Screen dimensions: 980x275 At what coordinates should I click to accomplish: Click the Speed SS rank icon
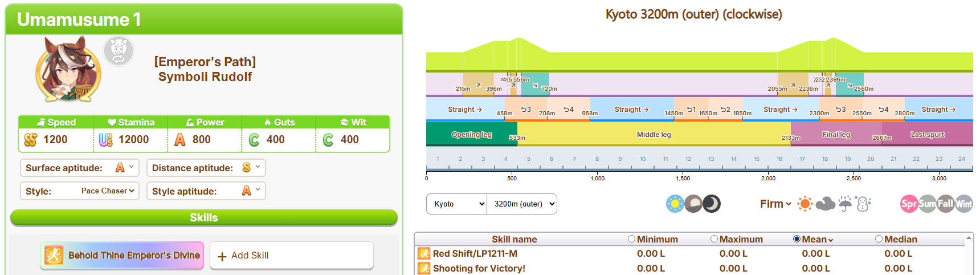click(31, 140)
